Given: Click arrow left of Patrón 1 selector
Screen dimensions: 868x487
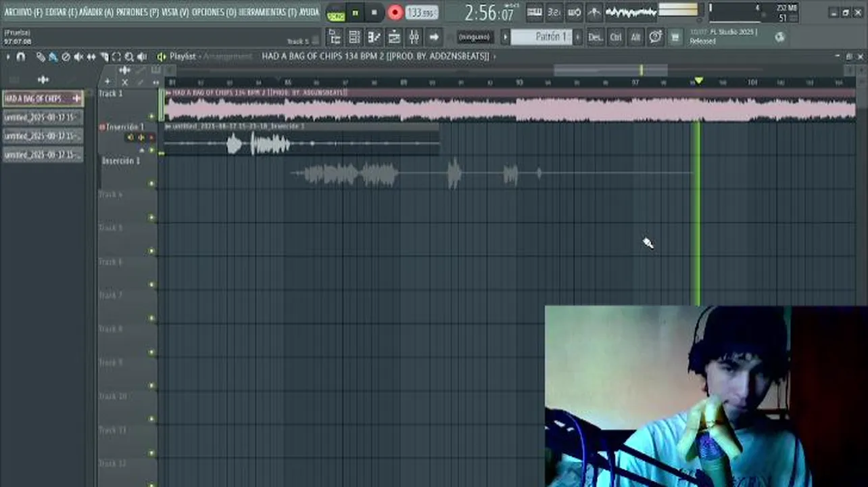Looking at the screenshot, I should [505, 37].
